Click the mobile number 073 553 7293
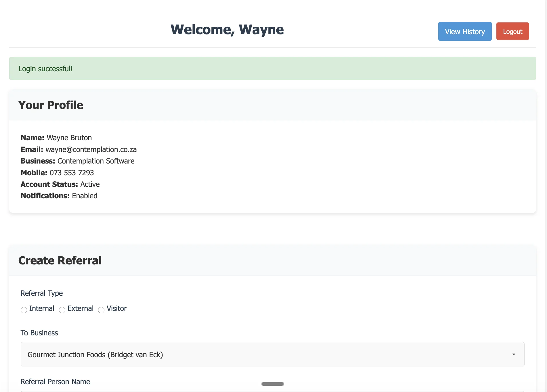 pos(72,173)
